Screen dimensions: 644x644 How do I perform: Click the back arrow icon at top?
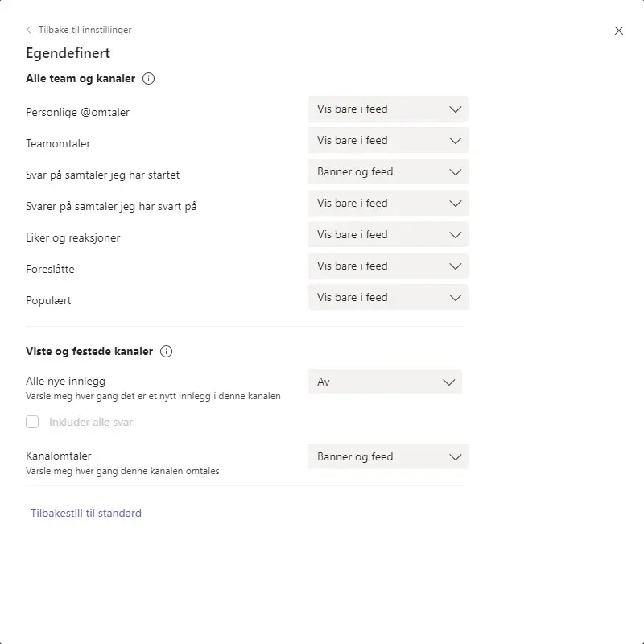29,30
